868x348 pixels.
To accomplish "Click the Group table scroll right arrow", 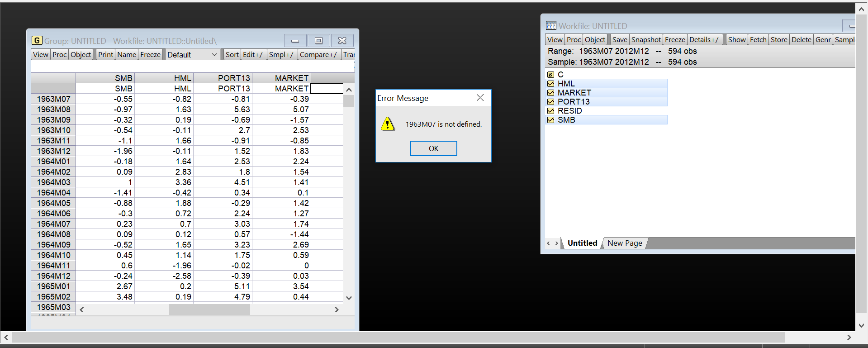I will click(337, 310).
